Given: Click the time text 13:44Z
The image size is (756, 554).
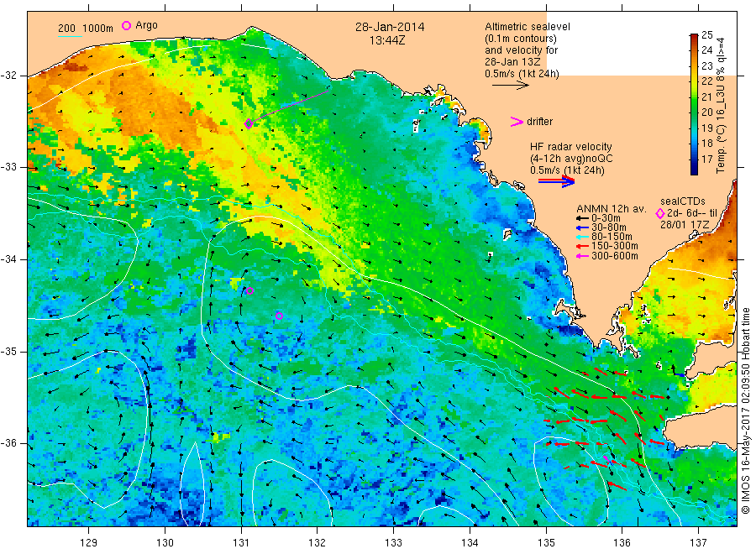Looking at the screenshot, I should click(387, 40).
